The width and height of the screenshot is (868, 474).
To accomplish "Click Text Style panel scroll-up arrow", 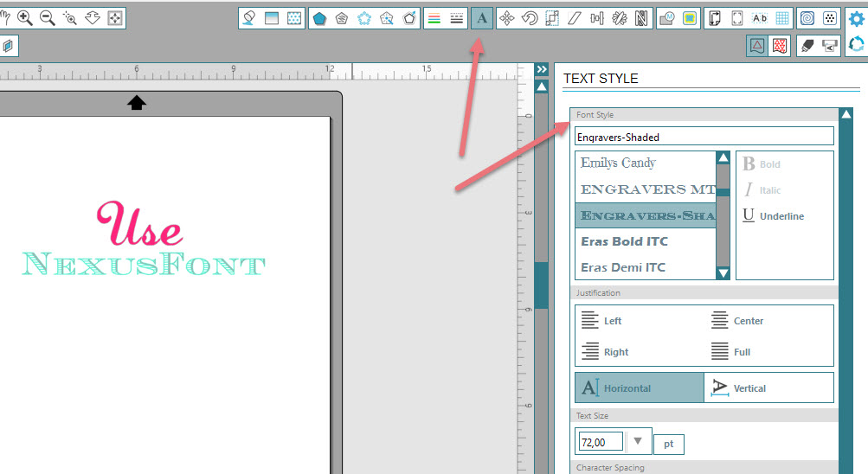I will point(845,114).
